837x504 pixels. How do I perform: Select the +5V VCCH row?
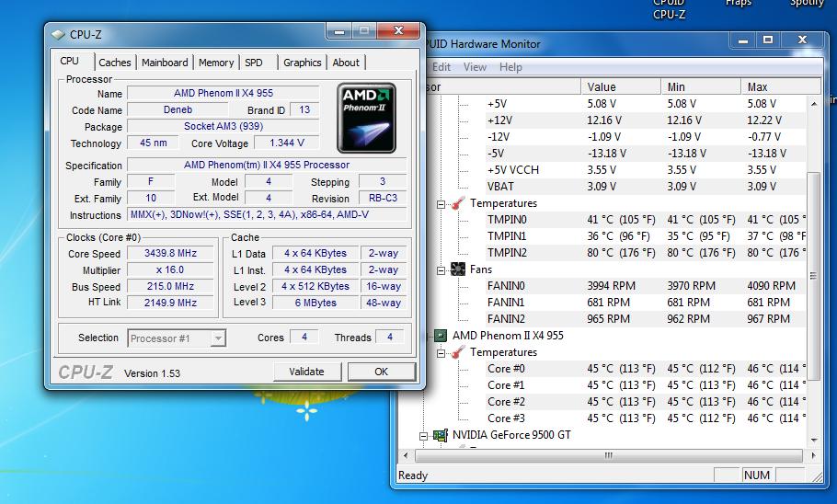click(x=646, y=170)
